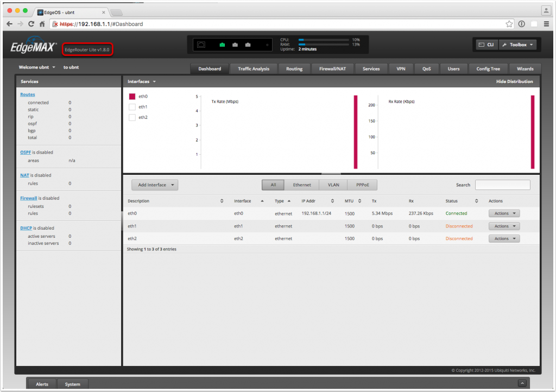Click the splitter handle between graph and table
556x392 pixels.
pyautogui.click(x=331, y=174)
